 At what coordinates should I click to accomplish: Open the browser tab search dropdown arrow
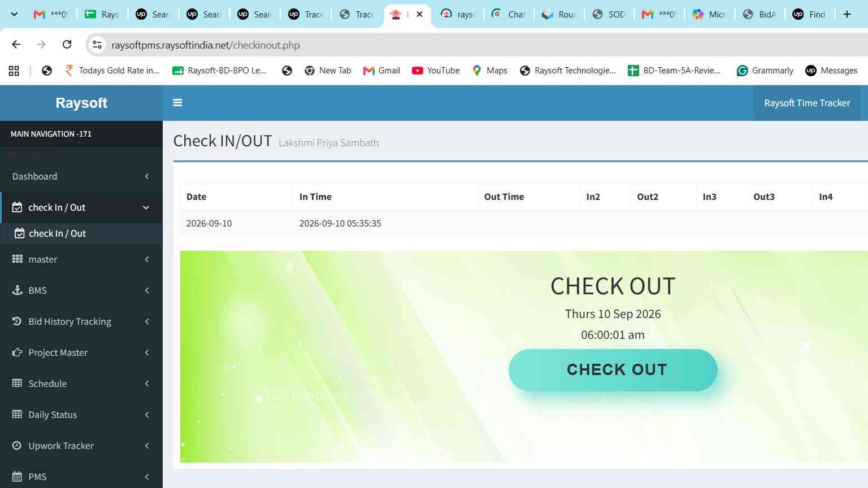[14, 14]
